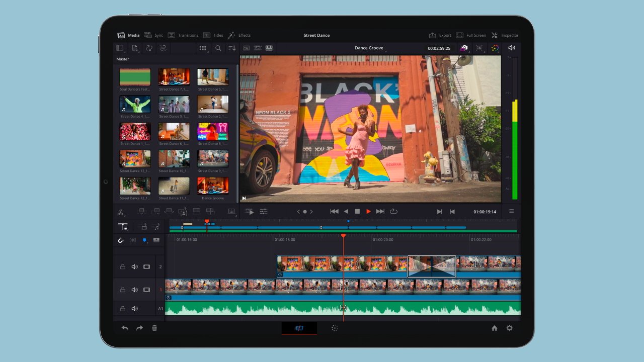644x362 pixels.
Task: Toggle timeline snapping magnet
Action: pyautogui.click(x=121, y=240)
